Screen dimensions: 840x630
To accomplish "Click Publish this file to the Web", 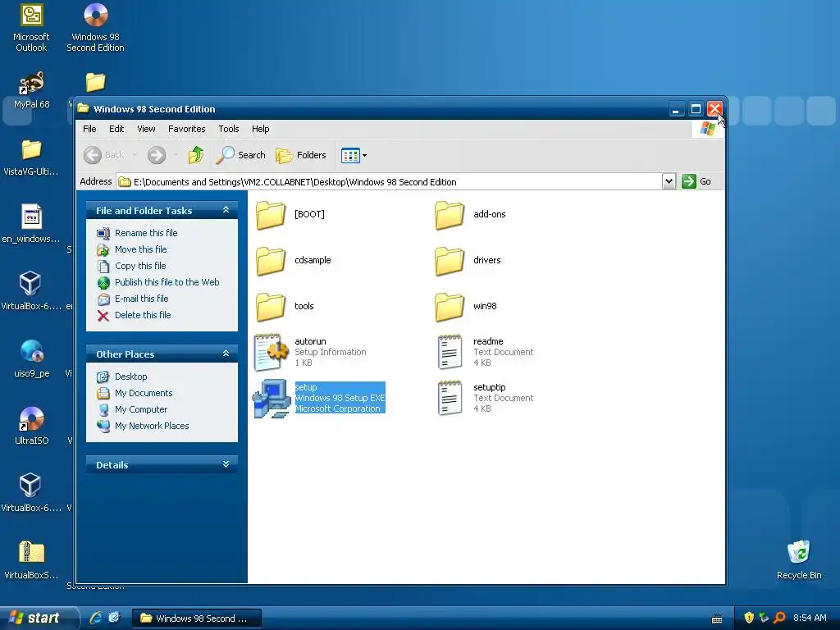I will pyautogui.click(x=167, y=282).
